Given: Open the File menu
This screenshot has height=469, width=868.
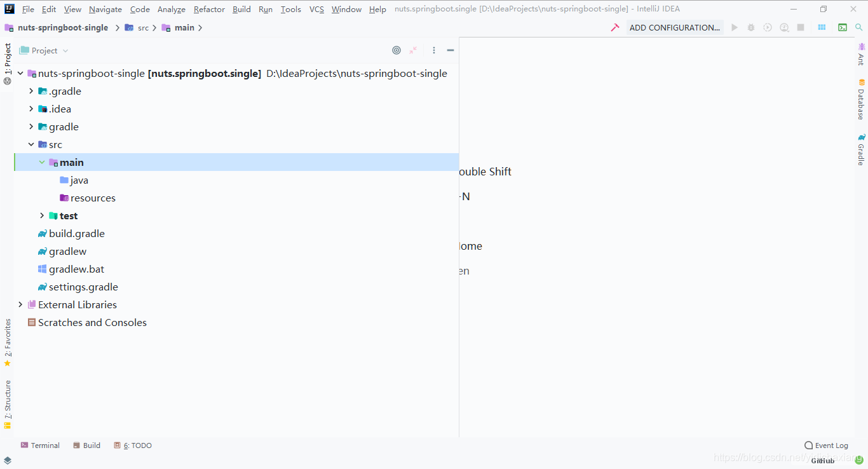Looking at the screenshot, I should (x=28, y=9).
